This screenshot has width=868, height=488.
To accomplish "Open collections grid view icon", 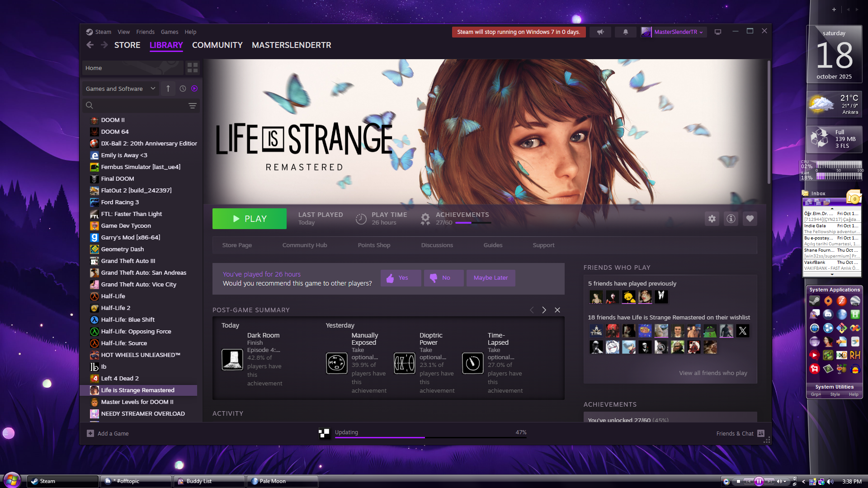I will tap(193, 68).
